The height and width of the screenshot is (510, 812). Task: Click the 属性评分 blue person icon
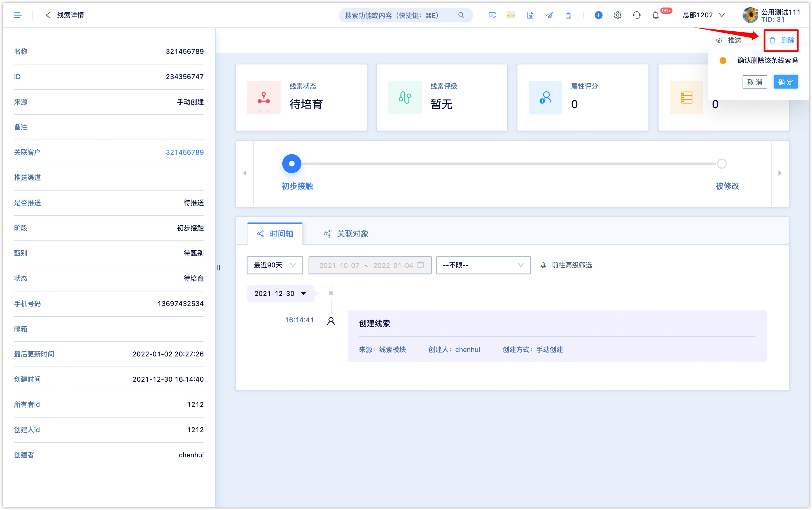coord(545,98)
